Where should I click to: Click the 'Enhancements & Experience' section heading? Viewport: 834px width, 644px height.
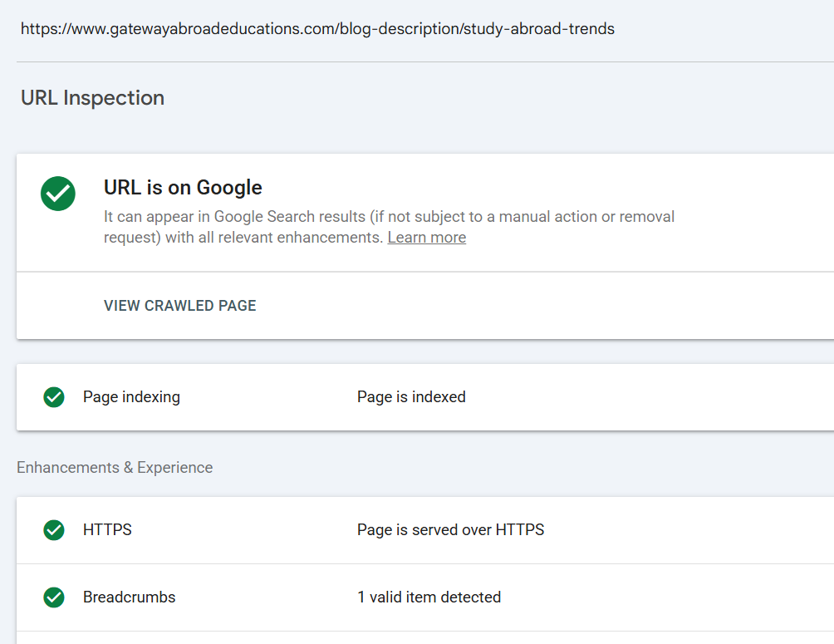(115, 468)
